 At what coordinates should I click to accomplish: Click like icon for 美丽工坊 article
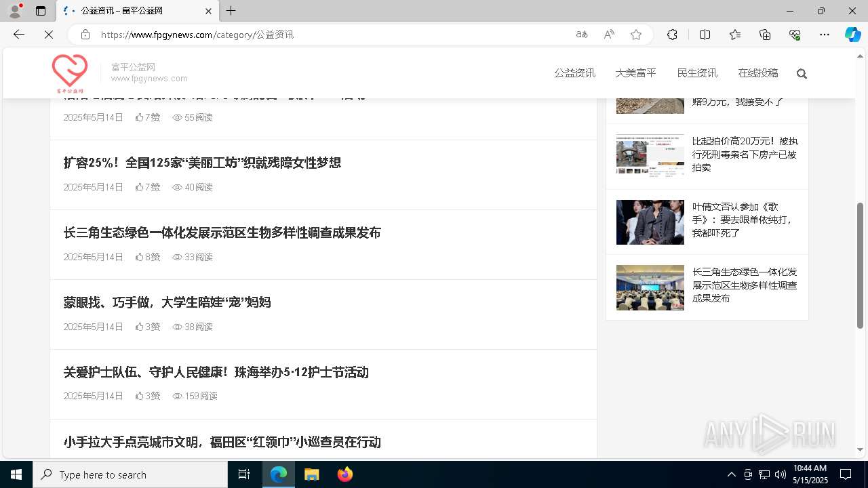click(x=139, y=187)
